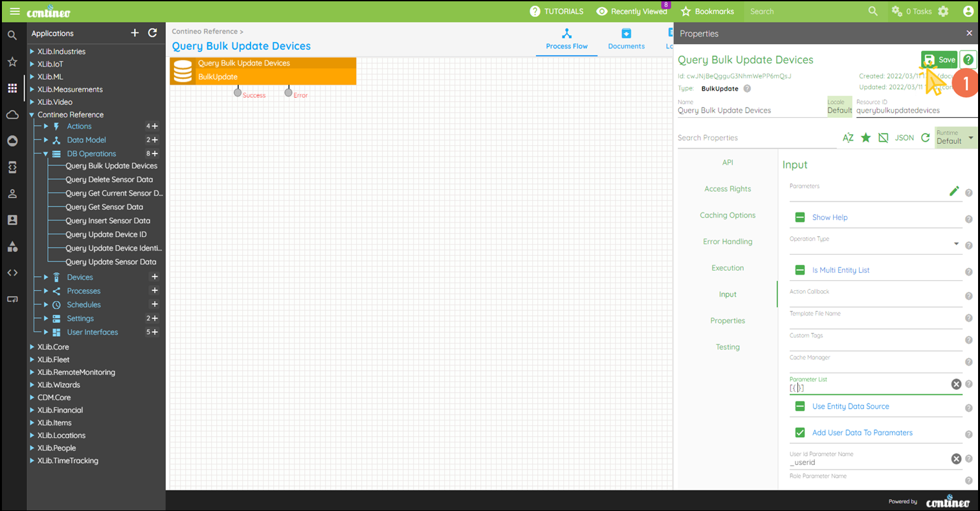Sort properties alphabetically with AZ icon
Image resolution: width=980 pixels, height=511 pixels.
pos(848,138)
